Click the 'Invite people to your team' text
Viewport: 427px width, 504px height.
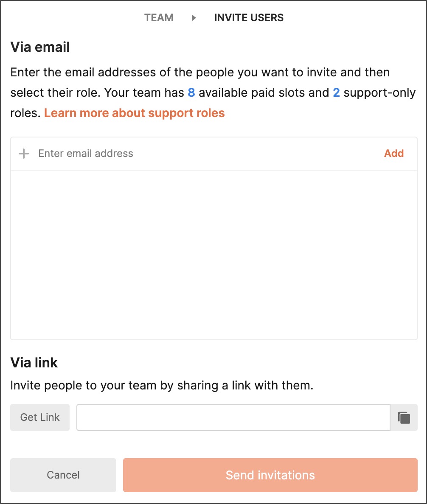(x=162, y=385)
